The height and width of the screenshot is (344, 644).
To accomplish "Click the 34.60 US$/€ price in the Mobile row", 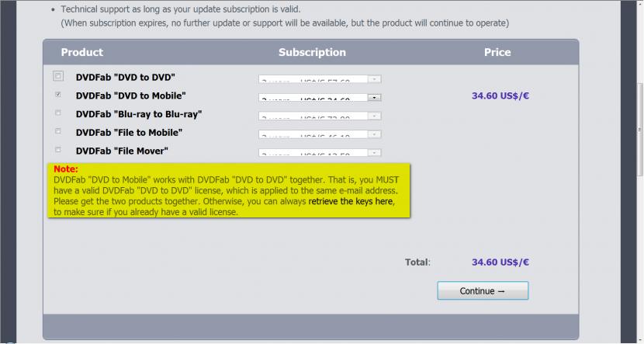I will [500, 96].
